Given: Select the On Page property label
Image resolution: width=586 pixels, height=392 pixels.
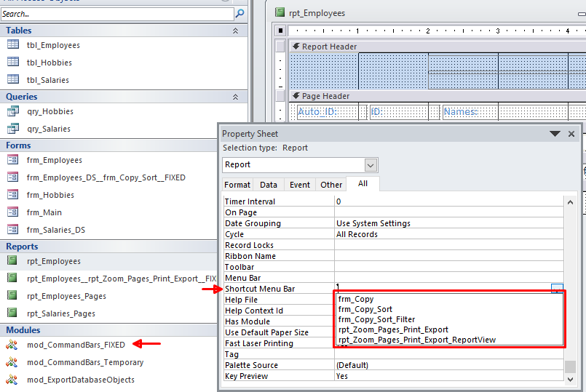Looking at the screenshot, I should [x=241, y=212].
